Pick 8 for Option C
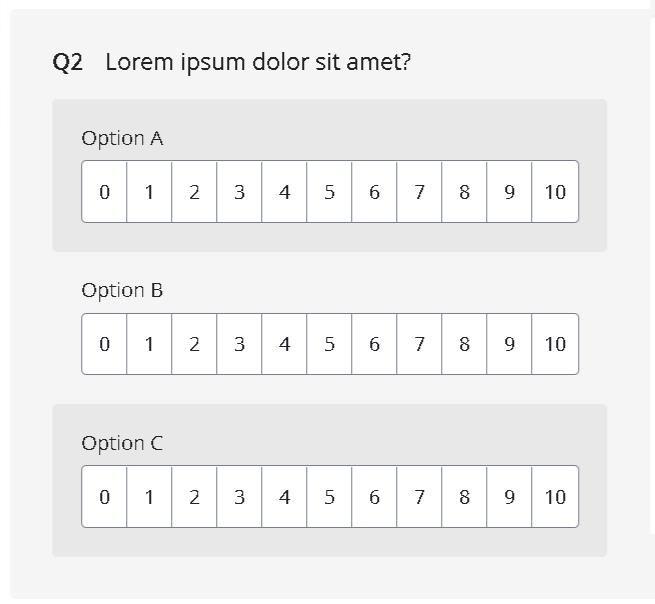Screen dimensions: 655x604 point(464,497)
